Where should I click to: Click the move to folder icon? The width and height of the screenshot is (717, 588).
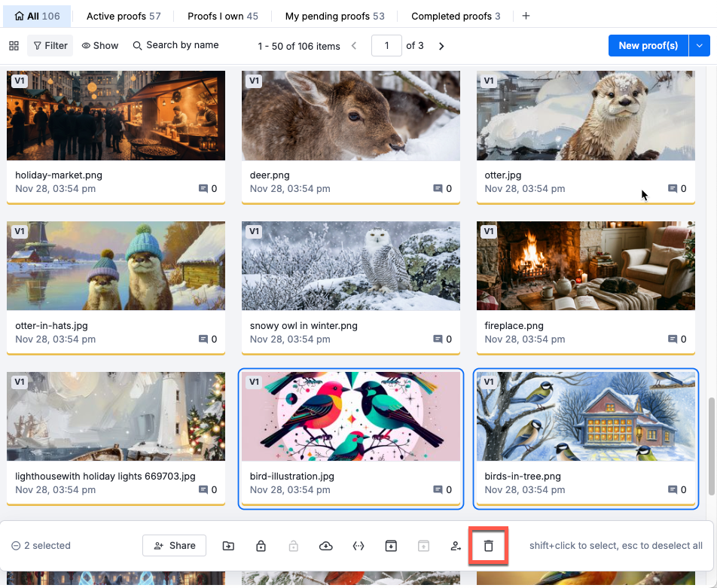coord(228,546)
